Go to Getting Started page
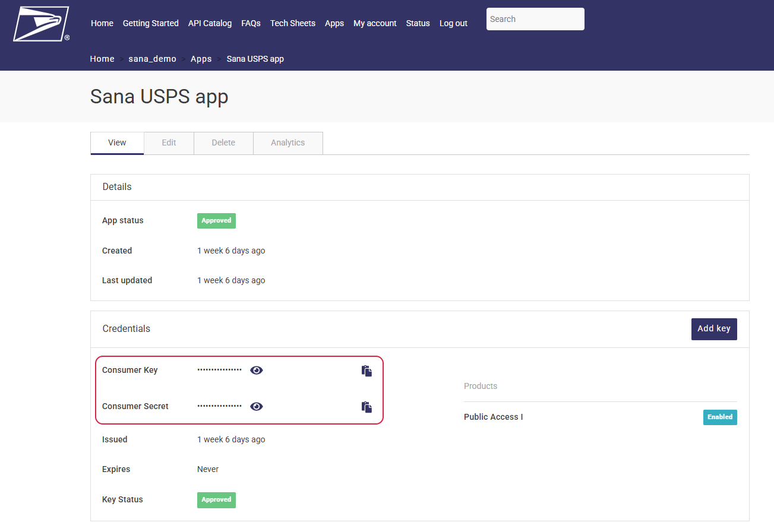Viewport: 774px width, 532px height. point(151,23)
